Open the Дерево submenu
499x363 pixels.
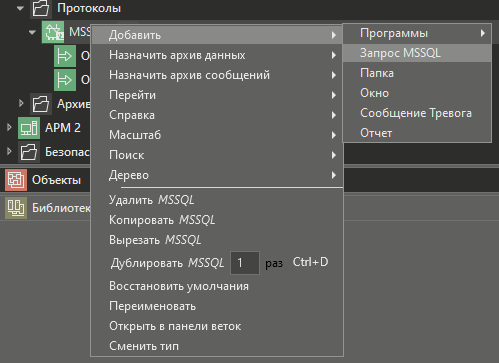point(217,175)
